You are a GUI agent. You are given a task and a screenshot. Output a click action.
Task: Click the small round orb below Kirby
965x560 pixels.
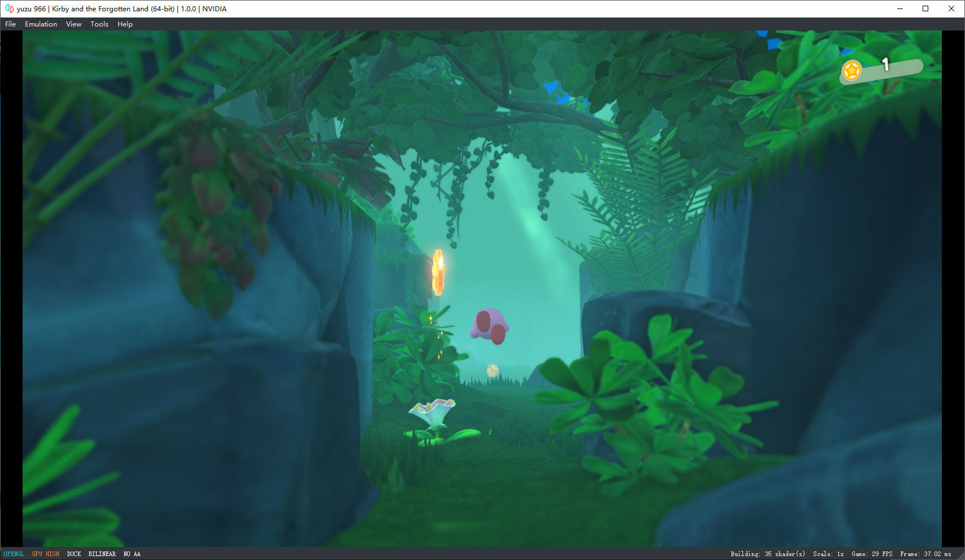click(493, 370)
